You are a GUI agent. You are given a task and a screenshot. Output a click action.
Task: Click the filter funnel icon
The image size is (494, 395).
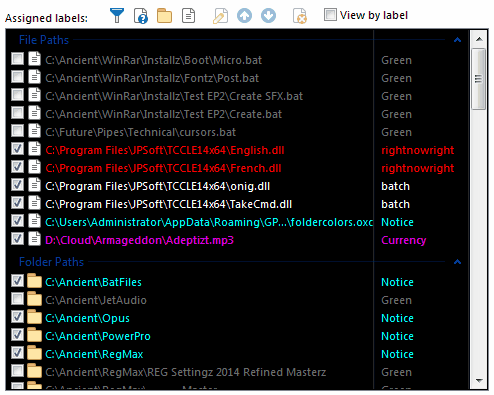click(117, 16)
